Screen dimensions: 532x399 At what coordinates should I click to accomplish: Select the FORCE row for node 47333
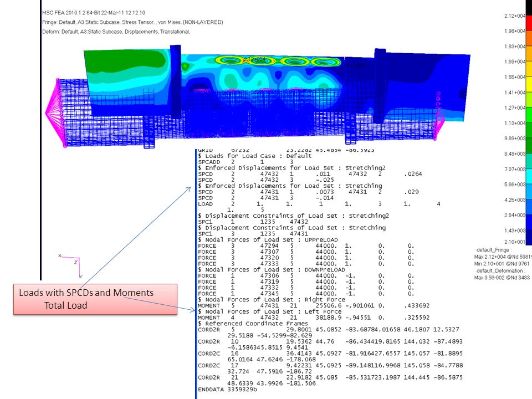[x=306, y=264]
